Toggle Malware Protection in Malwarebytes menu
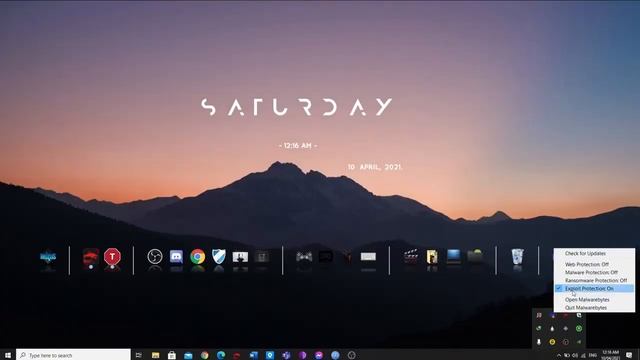This screenshot has height=360, width=640. pyautogui.click(x=594, y=272)
